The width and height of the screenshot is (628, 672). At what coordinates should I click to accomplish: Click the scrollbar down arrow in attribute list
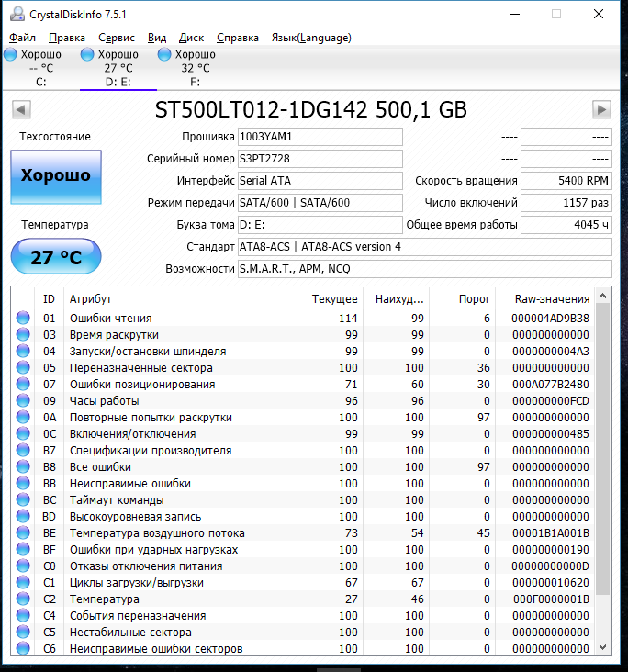[x=602, y=646]
